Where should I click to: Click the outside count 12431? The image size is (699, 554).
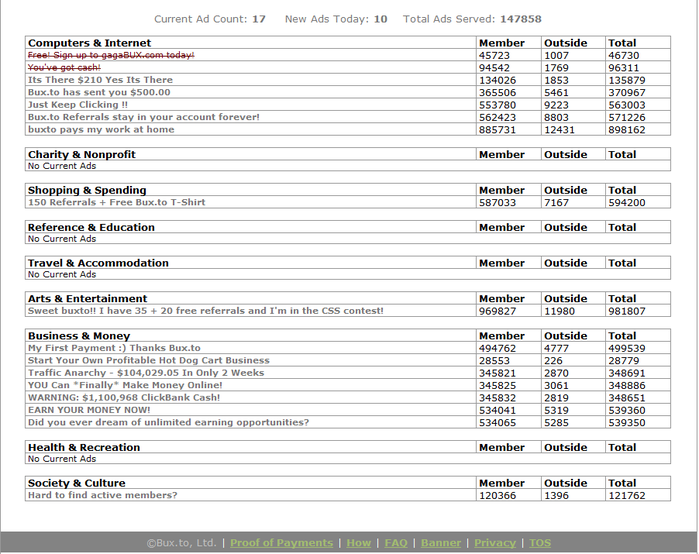coord(559,130)
